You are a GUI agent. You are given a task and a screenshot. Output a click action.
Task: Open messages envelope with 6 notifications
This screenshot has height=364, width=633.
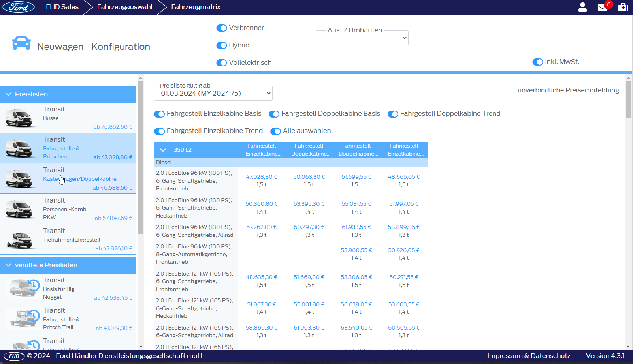tap(603, 7)
